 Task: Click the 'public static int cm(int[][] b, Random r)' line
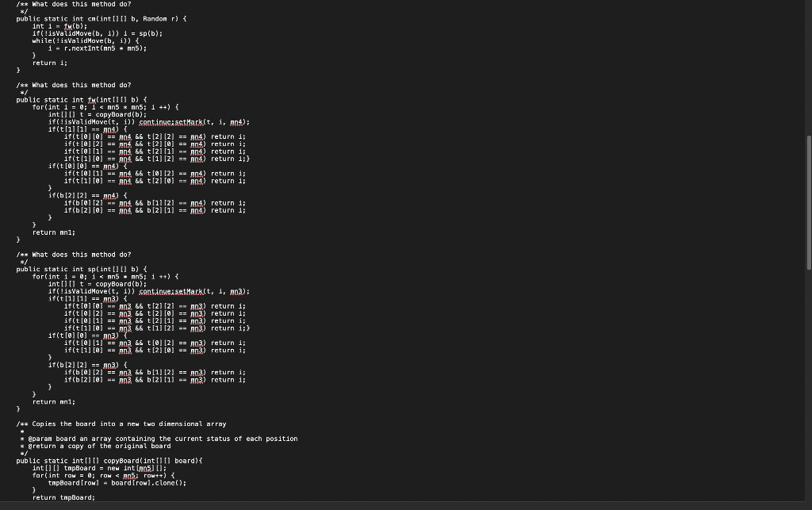click(x=101, y=19)
